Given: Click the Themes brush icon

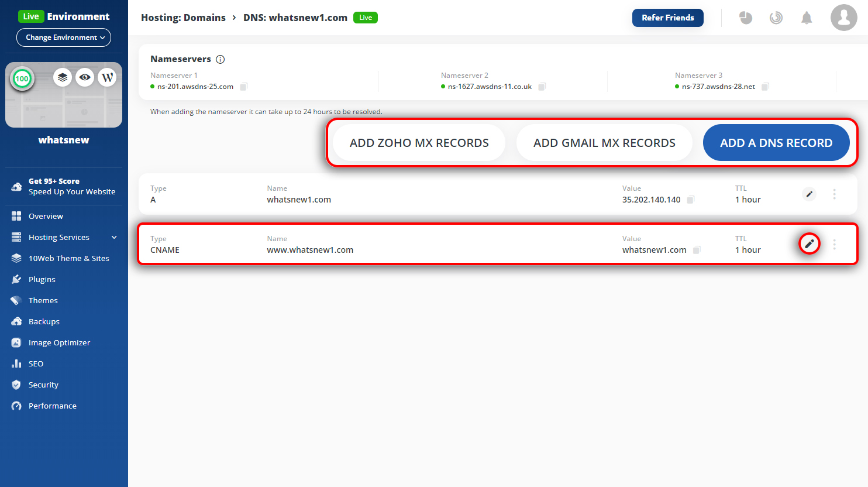Looking at the screenshot, I should (x=16, y=300).
